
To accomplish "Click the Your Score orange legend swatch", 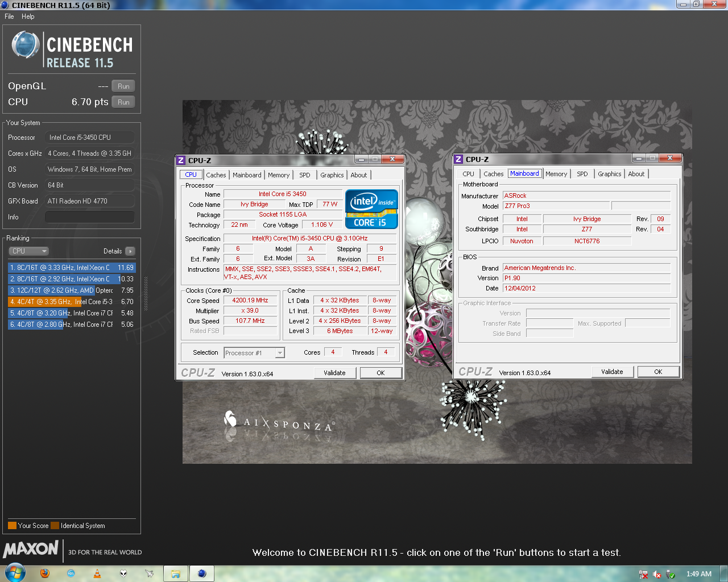I will coord(12,526).
